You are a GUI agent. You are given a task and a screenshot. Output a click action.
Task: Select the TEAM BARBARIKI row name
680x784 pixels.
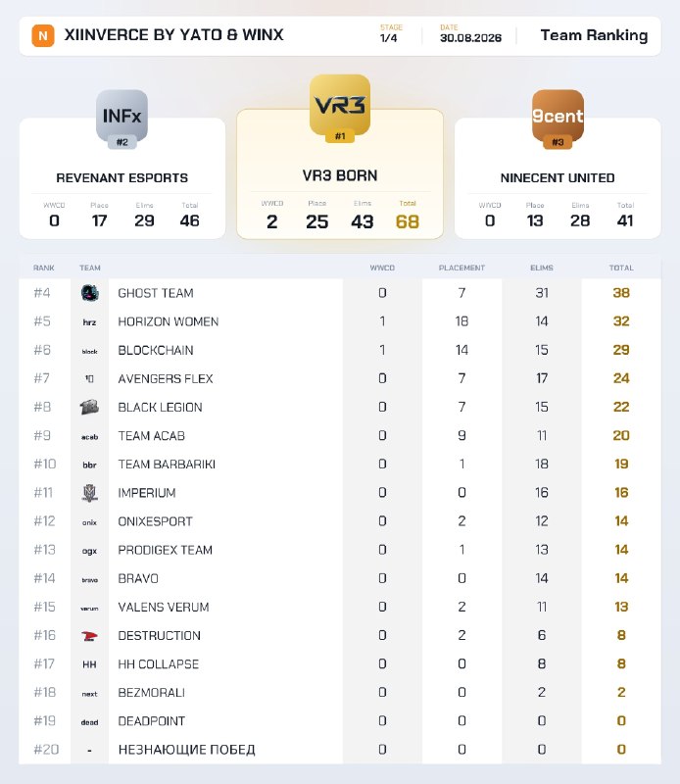click(x=167, y=465)
